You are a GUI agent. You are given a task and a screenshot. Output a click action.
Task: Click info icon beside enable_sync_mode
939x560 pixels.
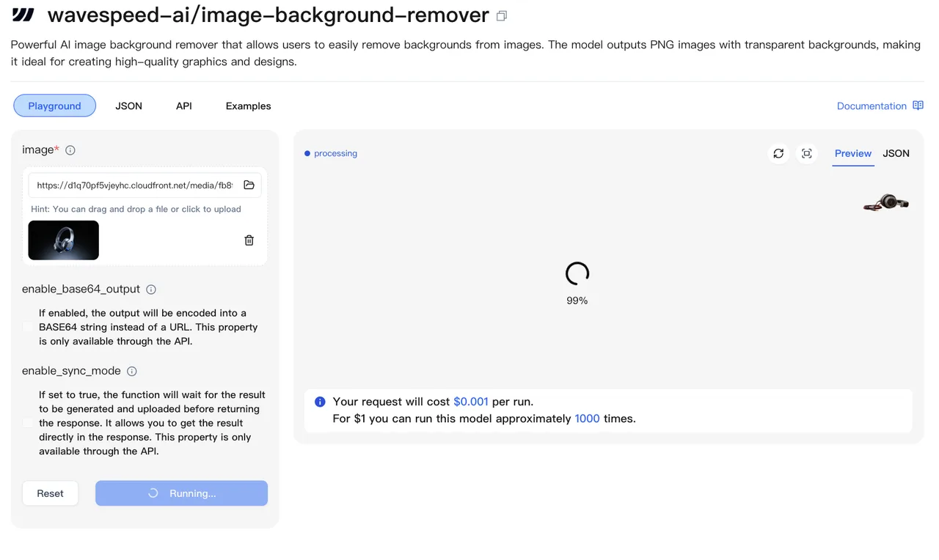[132, 372]
